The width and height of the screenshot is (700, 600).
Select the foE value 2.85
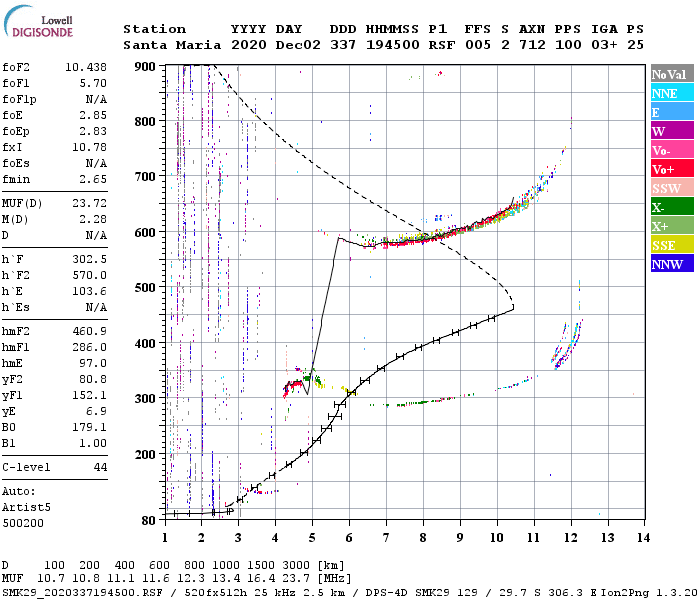93,115
